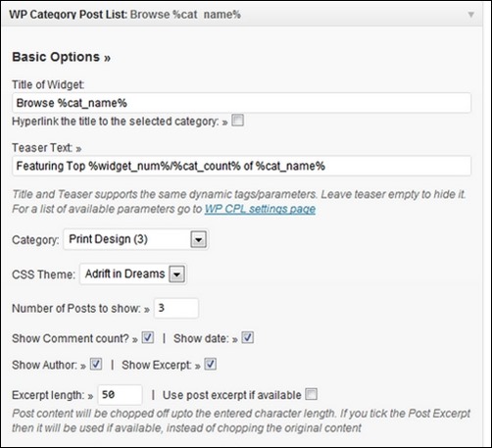Uncheck the Show Comment count checkbox
492x448 pixels.
coord(148,337)
